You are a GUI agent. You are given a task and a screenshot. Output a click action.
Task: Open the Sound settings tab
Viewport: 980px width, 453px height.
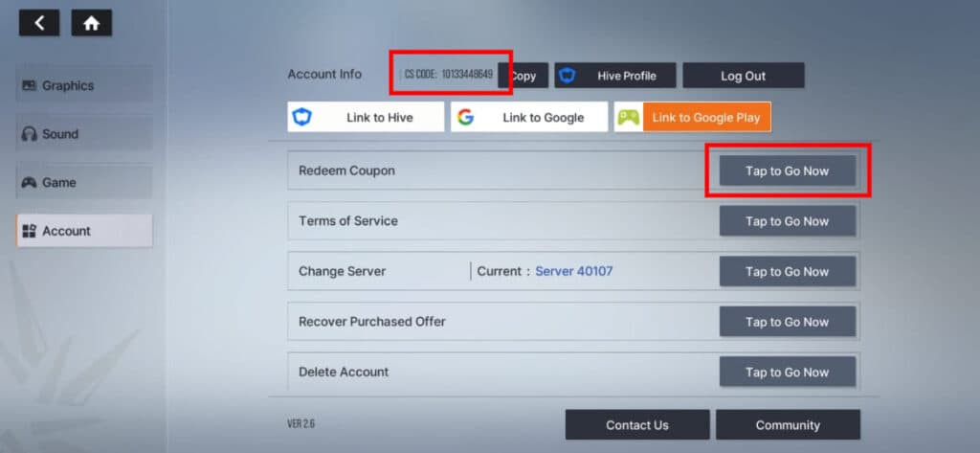(x=84, y=134)
